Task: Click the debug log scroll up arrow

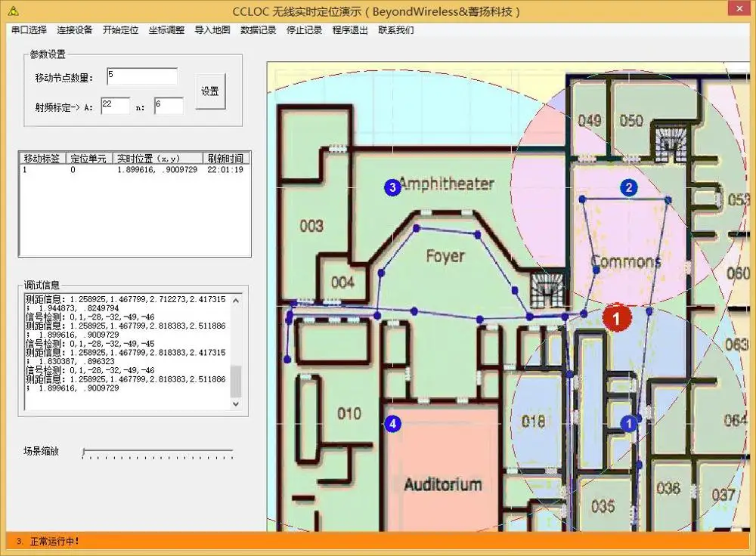Action: pyautogui.click(x=236, y=301)
